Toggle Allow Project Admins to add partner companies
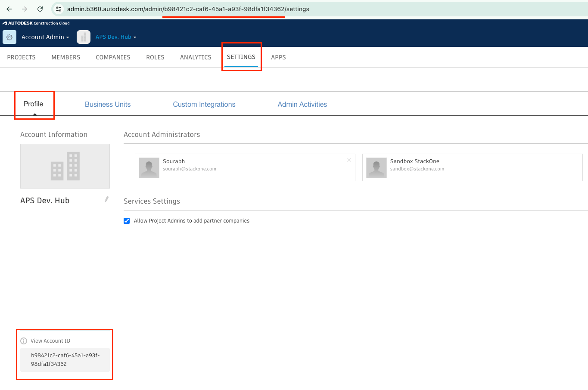 tap(127, 221)
